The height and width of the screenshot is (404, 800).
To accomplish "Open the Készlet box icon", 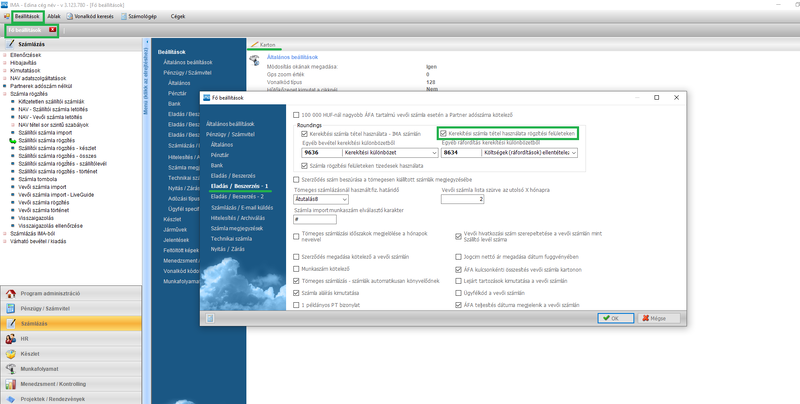I will 11,353.
